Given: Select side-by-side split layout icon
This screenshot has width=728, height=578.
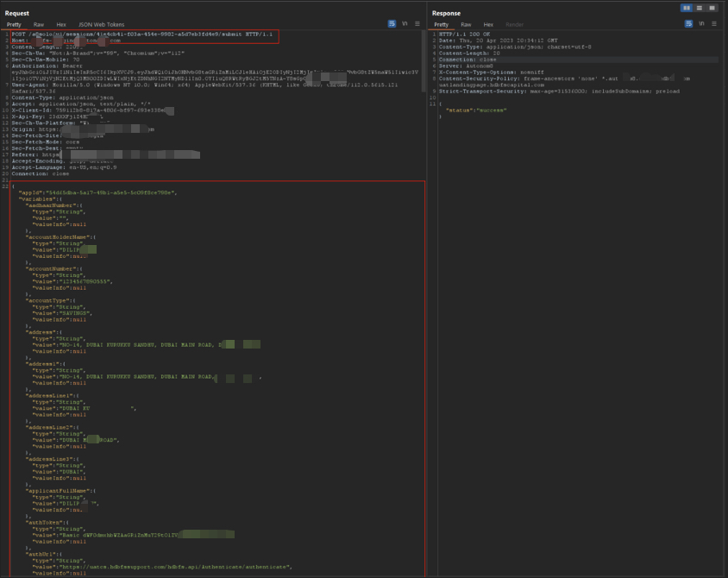Looking at the screenshot, I should coord(687,8).
